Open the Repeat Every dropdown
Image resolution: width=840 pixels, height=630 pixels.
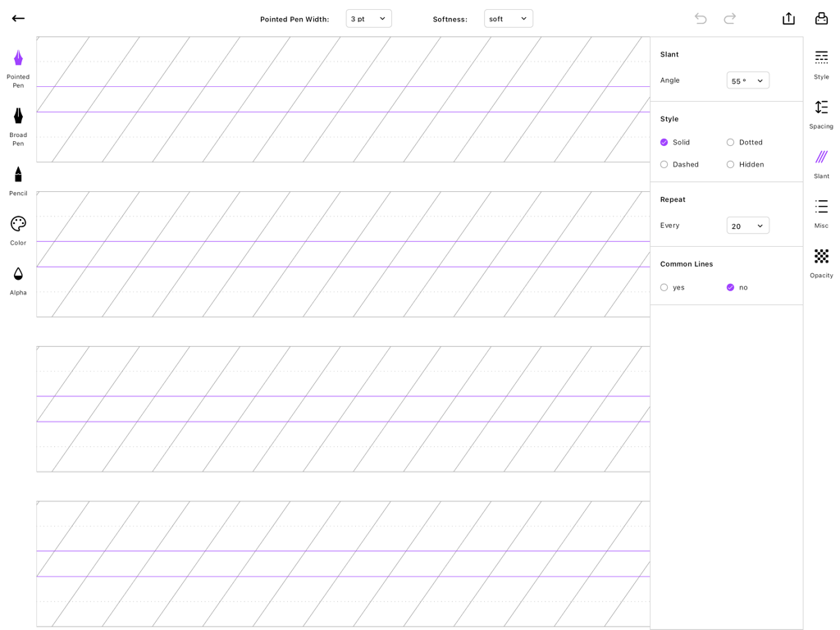click(x=747, y=225)
